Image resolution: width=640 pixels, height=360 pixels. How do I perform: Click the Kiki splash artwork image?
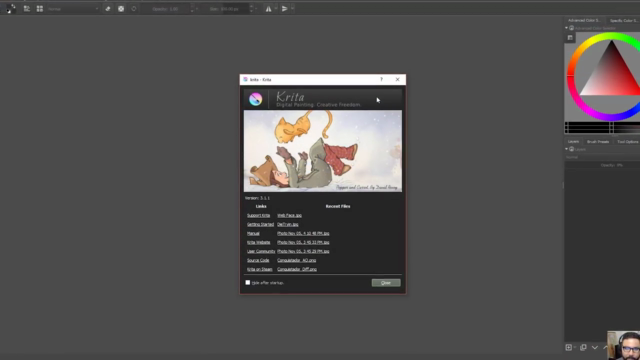pos(322,151)
